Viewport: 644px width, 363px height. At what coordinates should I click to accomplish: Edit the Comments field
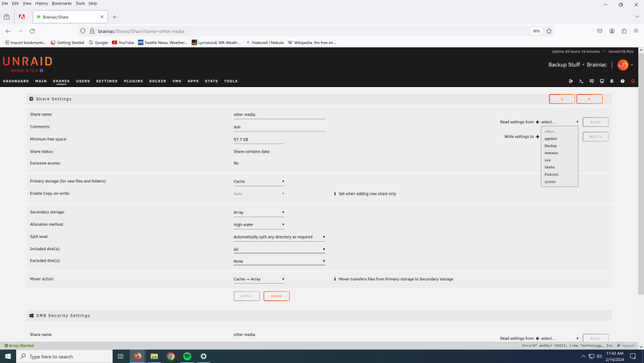pos(279,127)
